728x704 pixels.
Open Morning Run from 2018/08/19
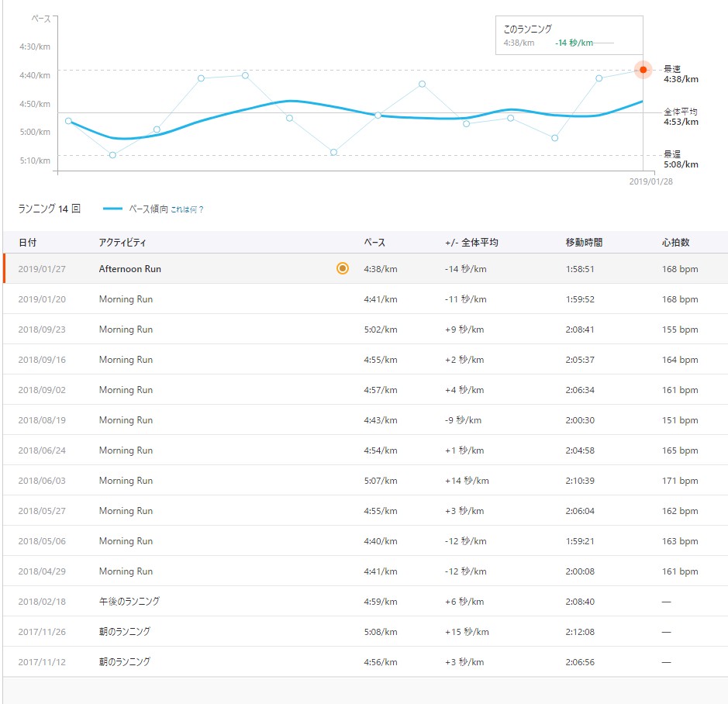point(126,419)
